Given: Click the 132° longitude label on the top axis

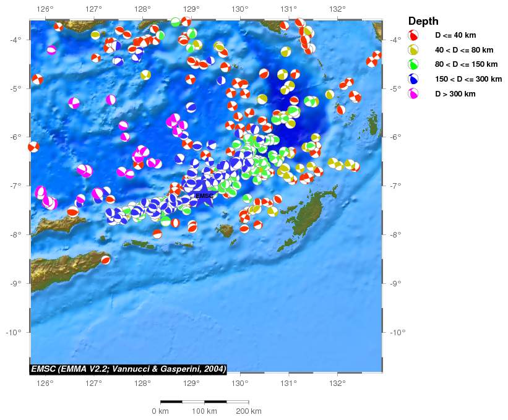Looking at the screenshot, I should pyautogui.click(x=337, y=9).
